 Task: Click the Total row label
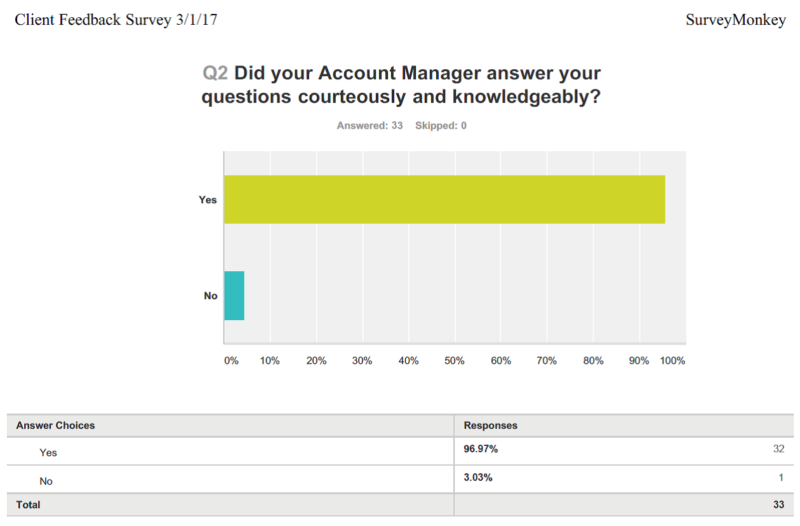tap(28, 505)
